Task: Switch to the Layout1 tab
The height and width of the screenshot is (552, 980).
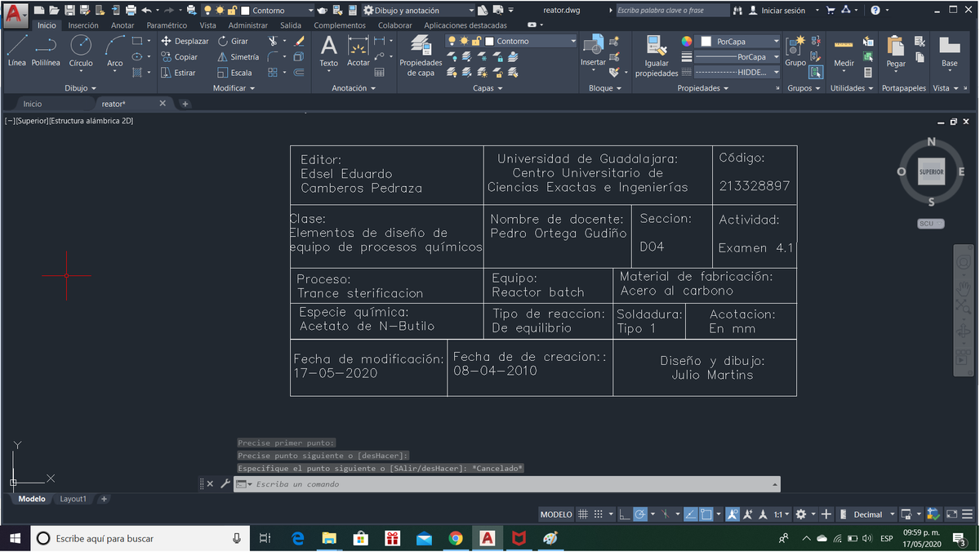Action: [73, 499]
